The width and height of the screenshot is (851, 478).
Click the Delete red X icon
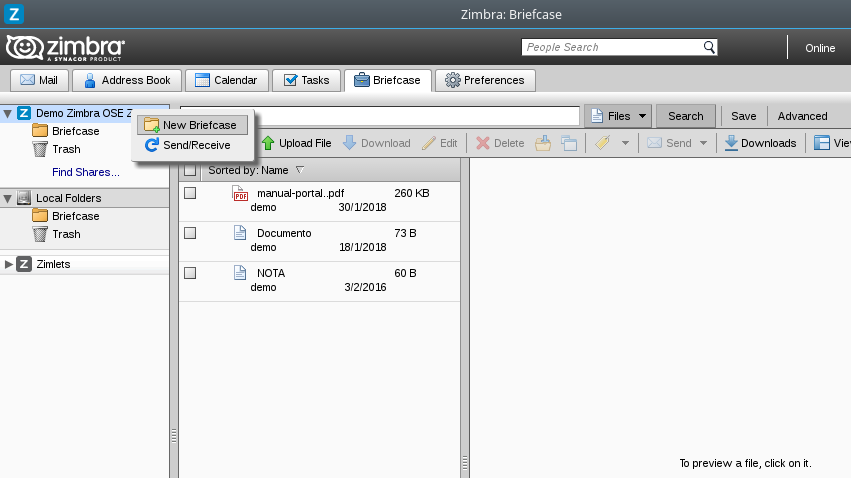pos(482,143)
